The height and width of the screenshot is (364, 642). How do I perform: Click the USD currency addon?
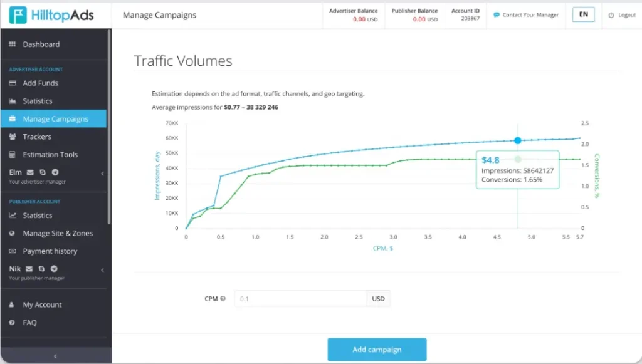[378, 299]
